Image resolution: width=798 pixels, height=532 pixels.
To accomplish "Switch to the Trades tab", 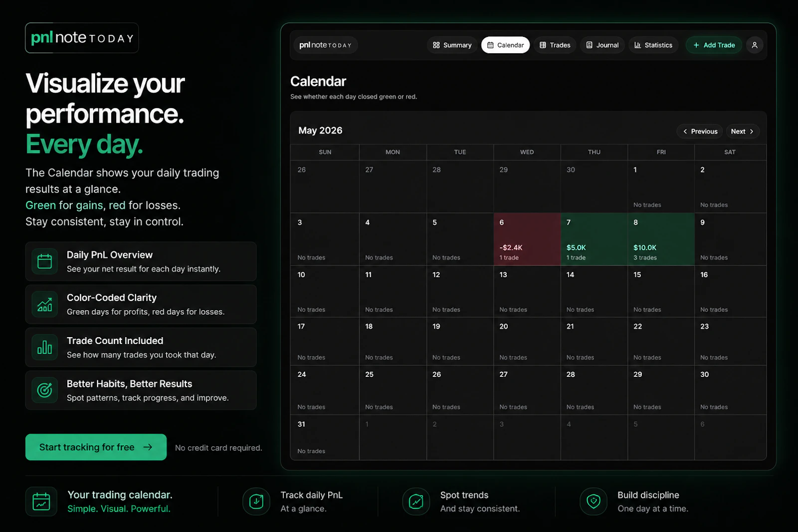I will 555,45.
